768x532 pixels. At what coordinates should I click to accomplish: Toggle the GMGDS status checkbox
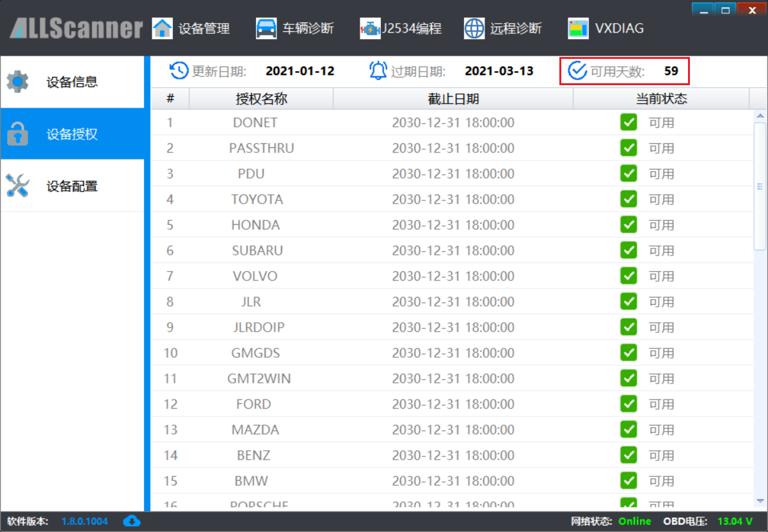click(628, 352)
